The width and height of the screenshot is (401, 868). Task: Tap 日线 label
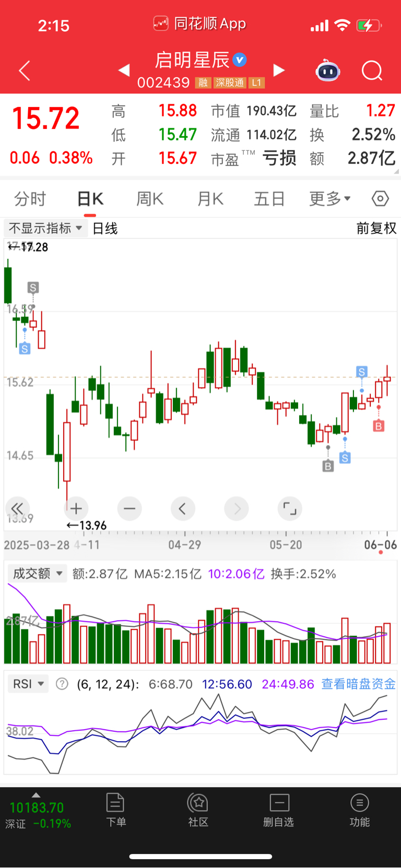[105, 228]
